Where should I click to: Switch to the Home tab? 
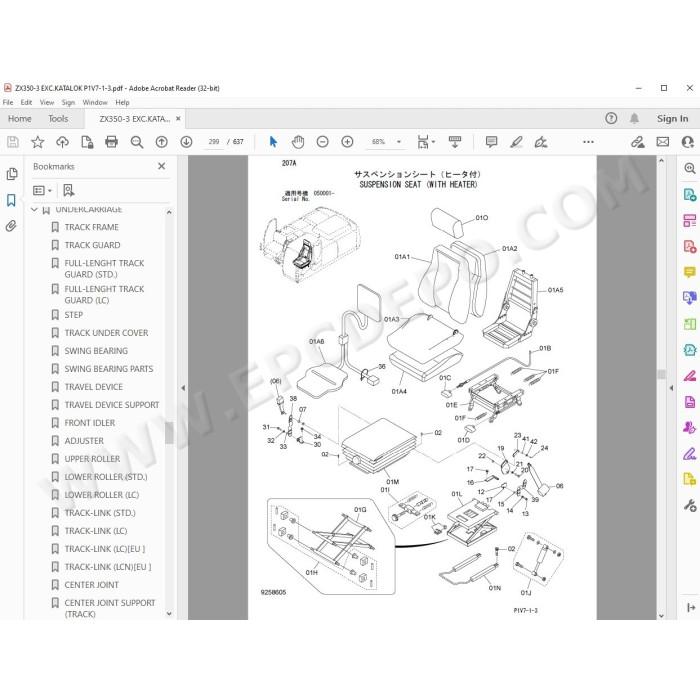pos(20,119)
